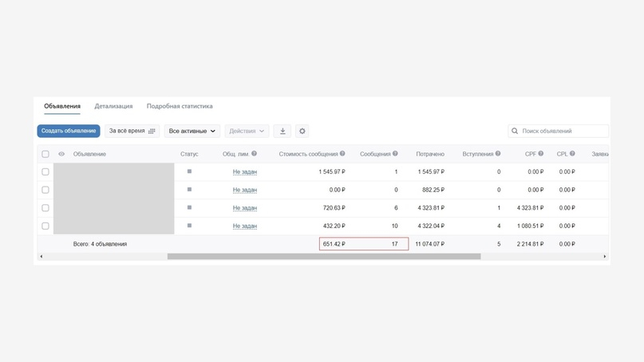This screenshot has width=644, height=362.
Task: Click the total messages count 17
Action: 394,244
